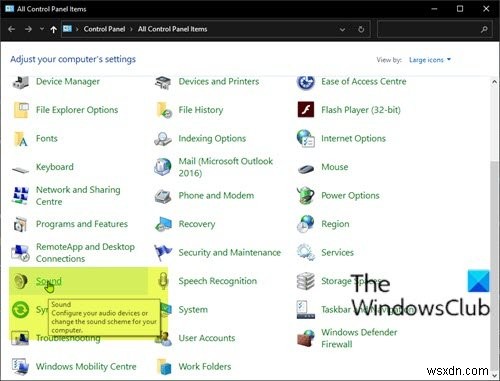This screenshot has width=500, height=381.
Task: Click the Device Manager link text
Action: pos(68,82)
